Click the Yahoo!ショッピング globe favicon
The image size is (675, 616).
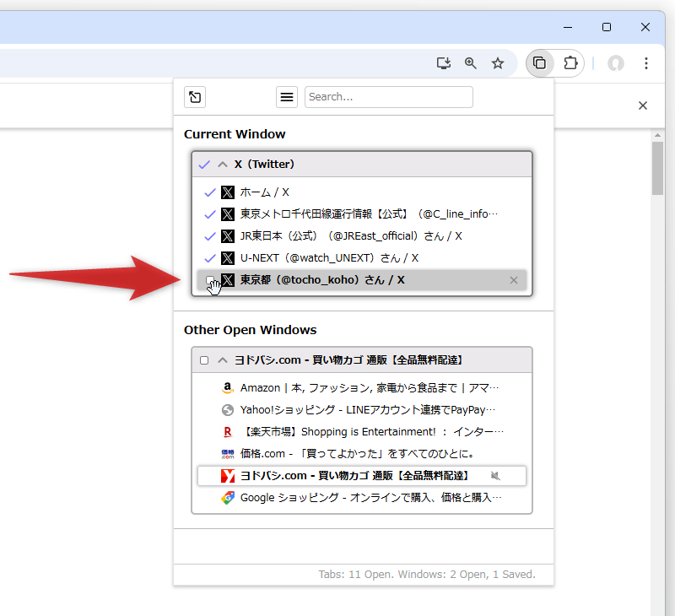(x=228, y=410)
